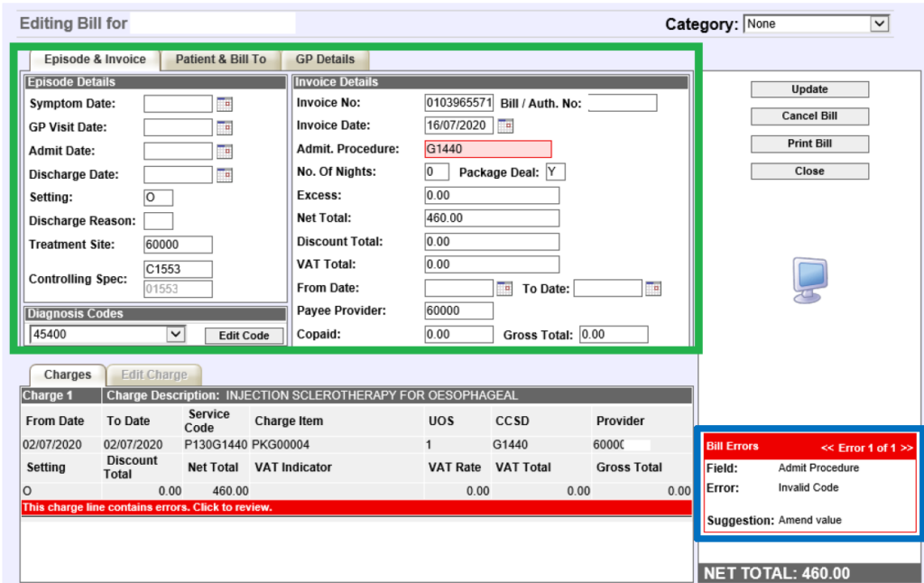Open calendar picker for Admit Date
Screen dimensions: 924x583
pos(225,152)
